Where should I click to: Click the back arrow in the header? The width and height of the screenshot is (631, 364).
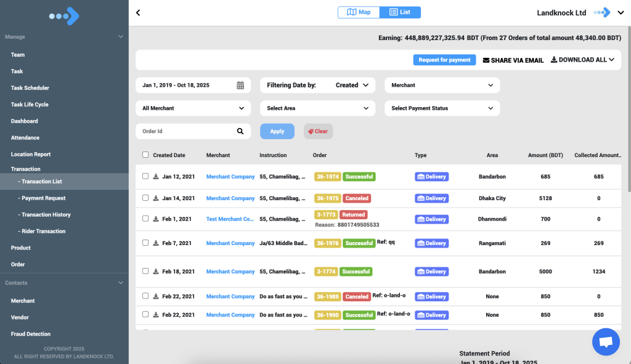tap(138, 13)
